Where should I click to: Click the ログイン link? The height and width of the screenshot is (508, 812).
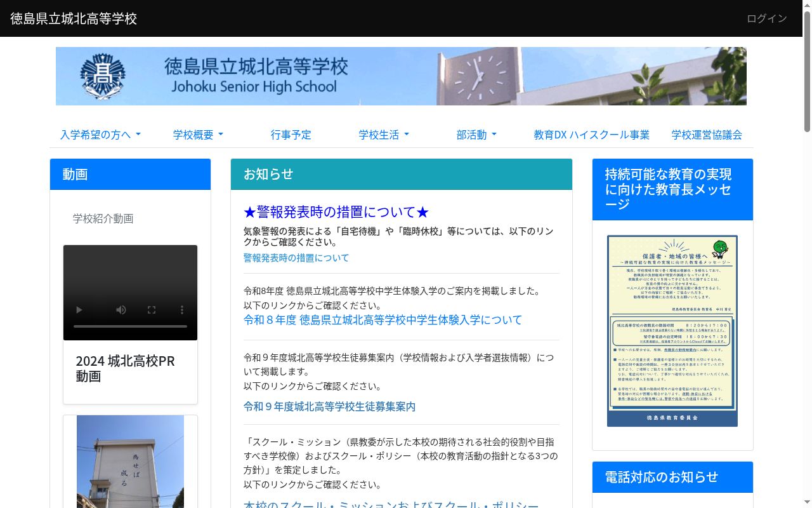(767, 18)
